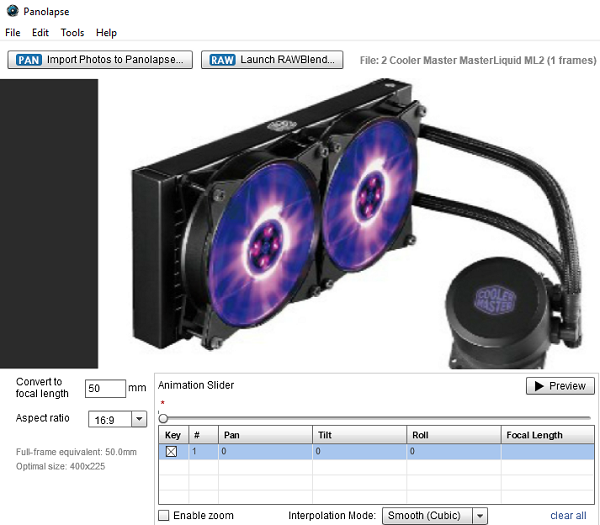The image size is (600, 525).
Task: Open Interpolation Mode dropdown arrow
Action: click(x=480, y=516)
